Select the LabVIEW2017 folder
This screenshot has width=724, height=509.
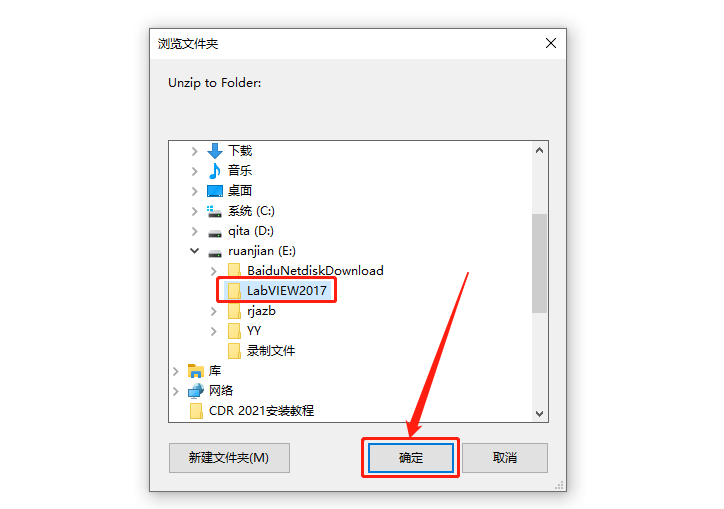click(277, 291)
